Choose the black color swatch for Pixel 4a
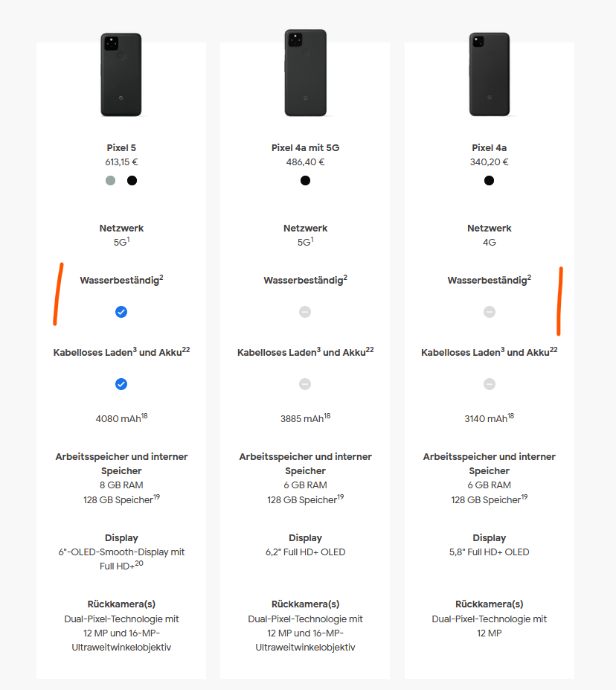The height and width of the screenshot is (690, 616). tap(489, 180)
